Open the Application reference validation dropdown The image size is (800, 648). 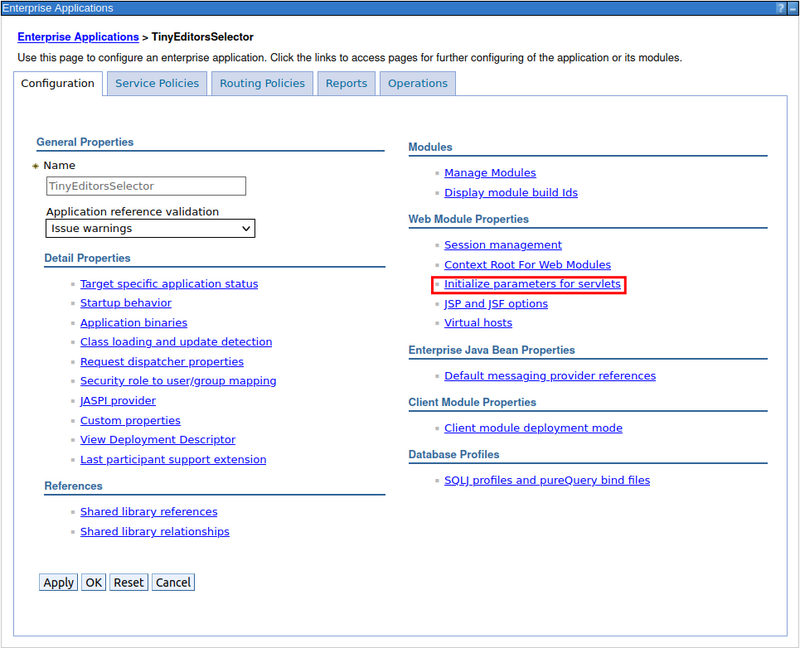point(150,228)
